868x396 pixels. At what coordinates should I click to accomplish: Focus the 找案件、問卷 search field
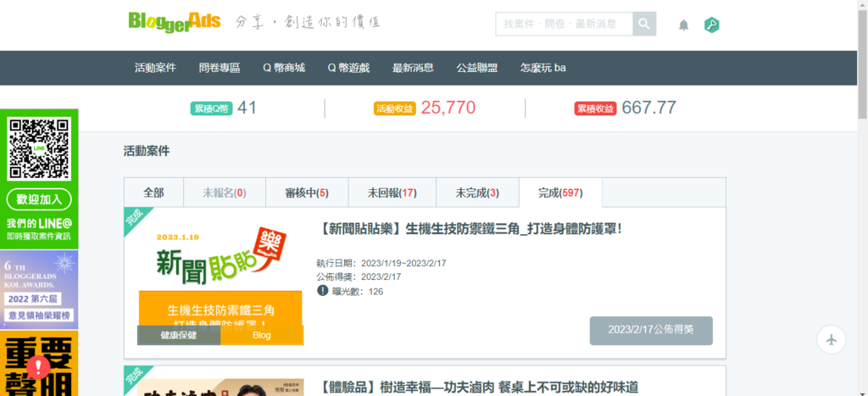pyautogui.click(x=565, y=24)
